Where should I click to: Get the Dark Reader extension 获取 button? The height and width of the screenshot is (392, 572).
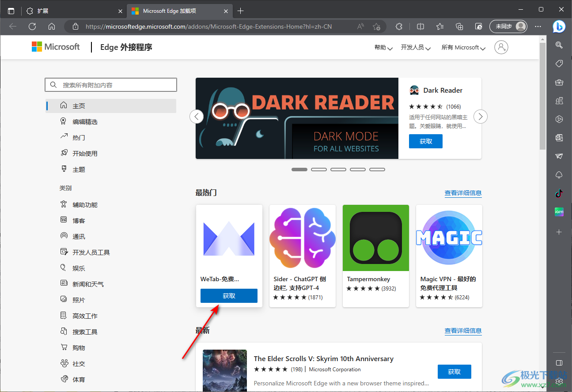pos(426,141)
